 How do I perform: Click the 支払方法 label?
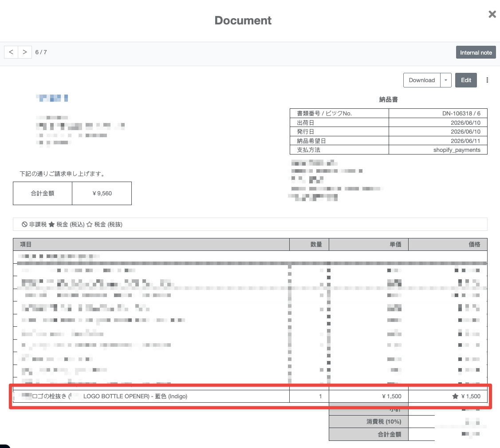click(x=308, y=150)
